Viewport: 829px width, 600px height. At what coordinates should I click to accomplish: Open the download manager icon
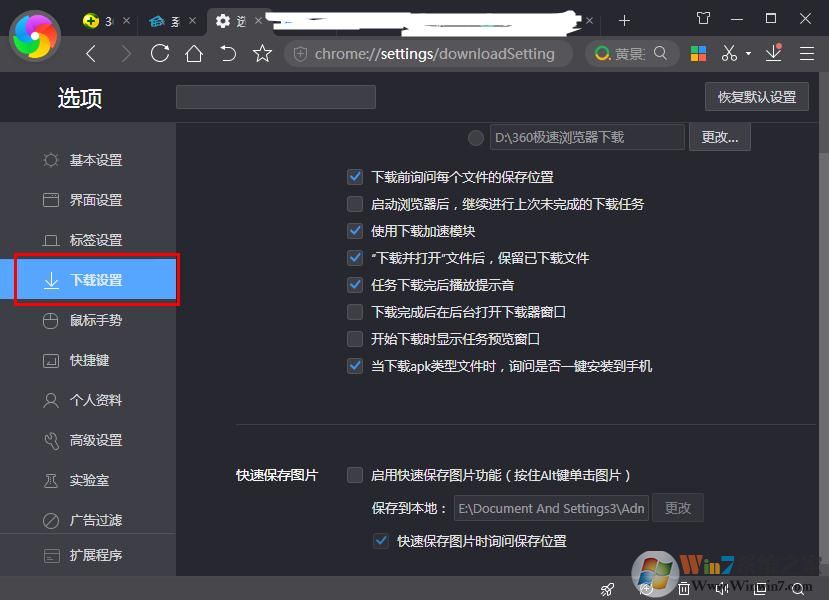[x=773, y=53]
